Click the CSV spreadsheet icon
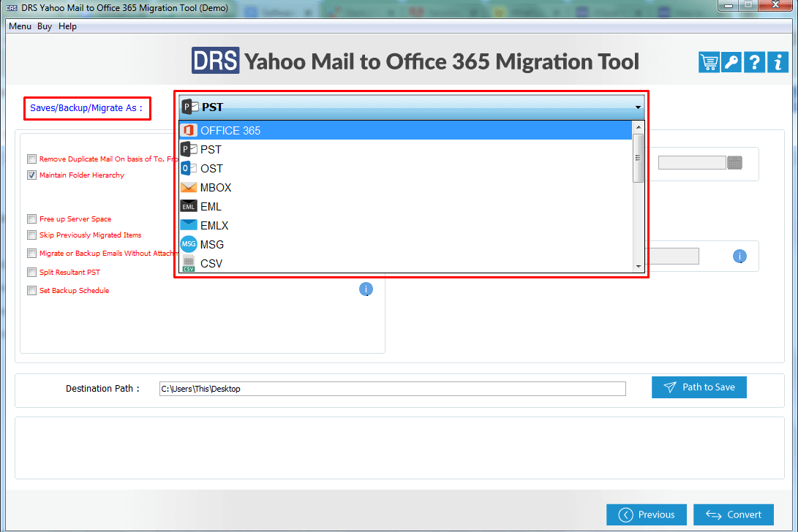This screenshot has width=798, height=532. (189, 263)
